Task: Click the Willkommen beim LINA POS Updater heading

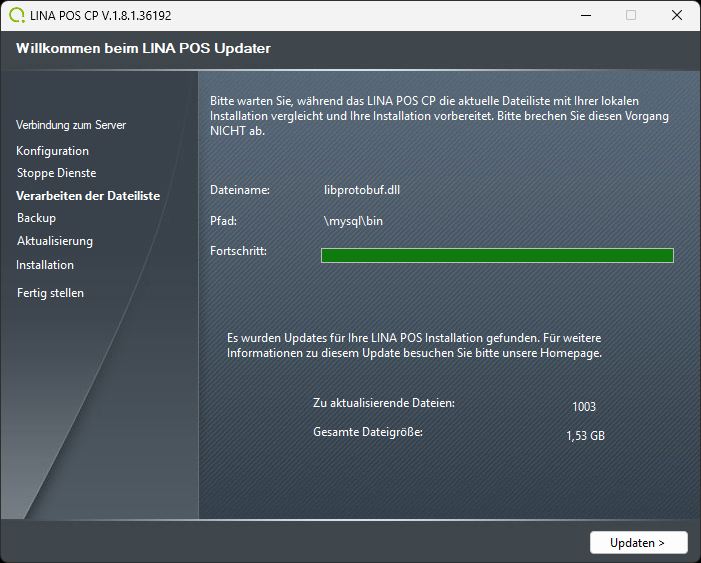Action: 143,48
